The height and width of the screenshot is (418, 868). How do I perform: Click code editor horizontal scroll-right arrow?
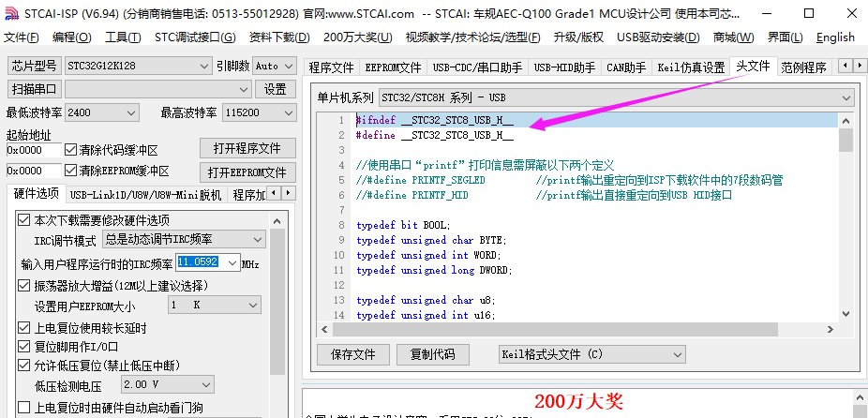click(x=831, y=329)
